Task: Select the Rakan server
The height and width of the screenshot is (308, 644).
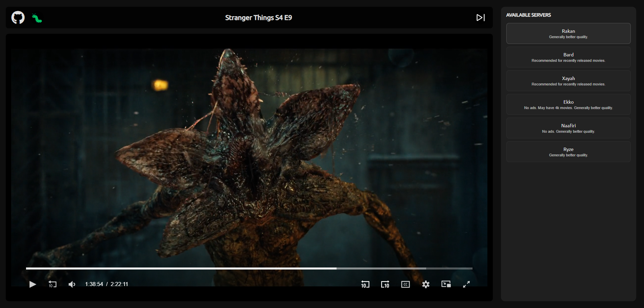Action: point(568,33)
